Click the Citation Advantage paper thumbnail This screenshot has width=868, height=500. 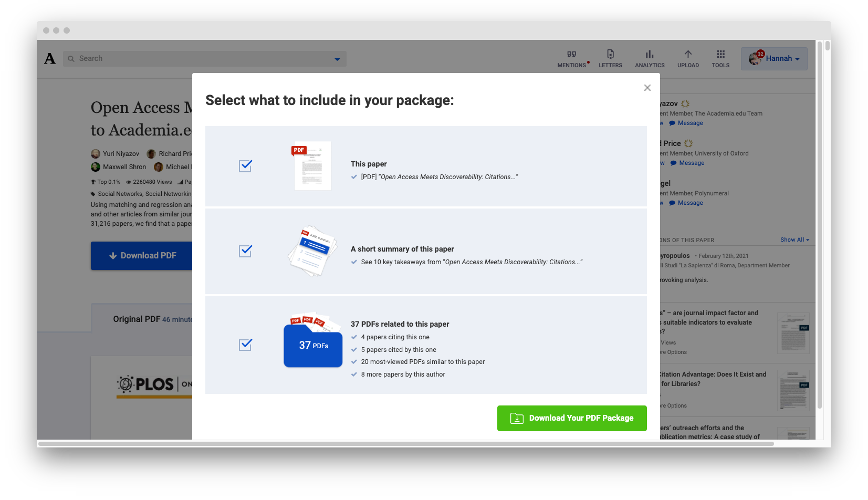[793, 390]
